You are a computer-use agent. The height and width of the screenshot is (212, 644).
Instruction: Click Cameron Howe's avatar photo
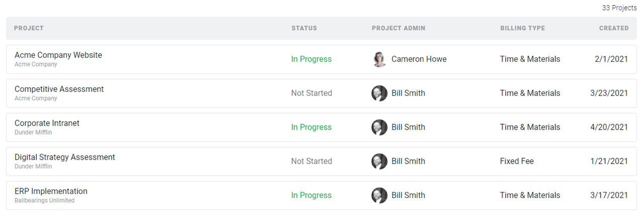coord(379,59)
